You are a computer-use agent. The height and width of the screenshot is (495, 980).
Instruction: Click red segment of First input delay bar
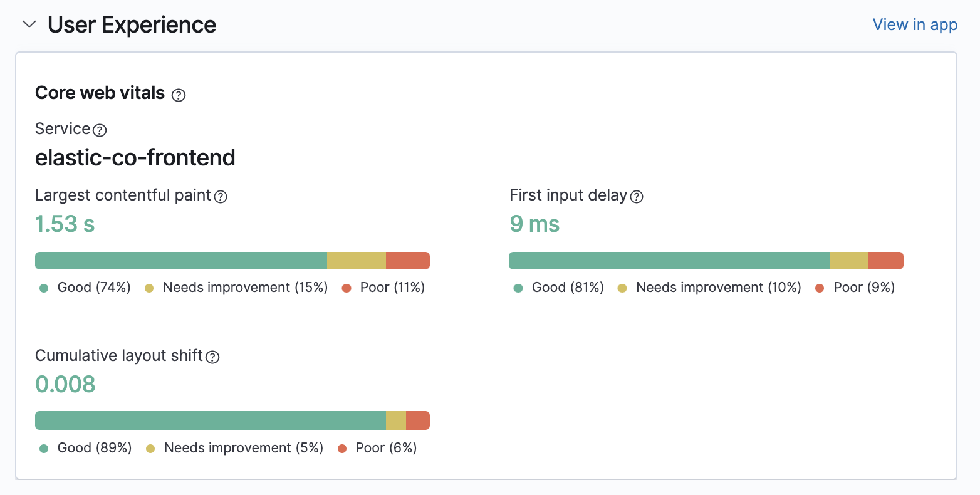885,261
